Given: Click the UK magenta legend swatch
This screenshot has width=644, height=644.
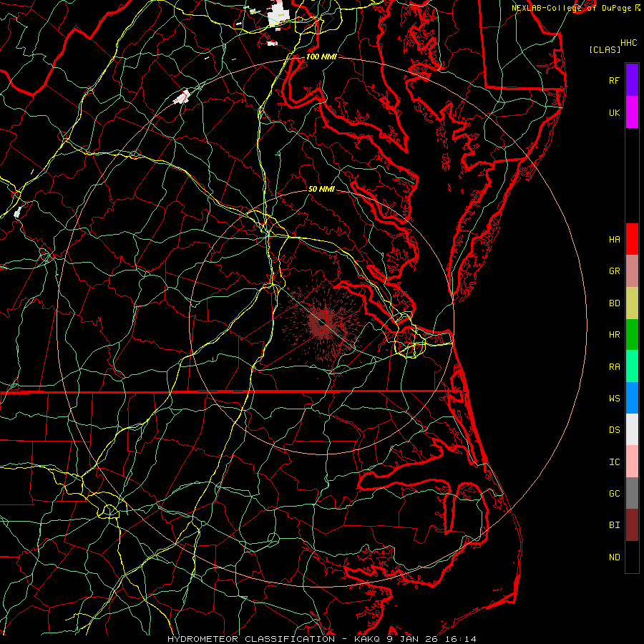Looking at the screenshot, I should pos(632,112).
